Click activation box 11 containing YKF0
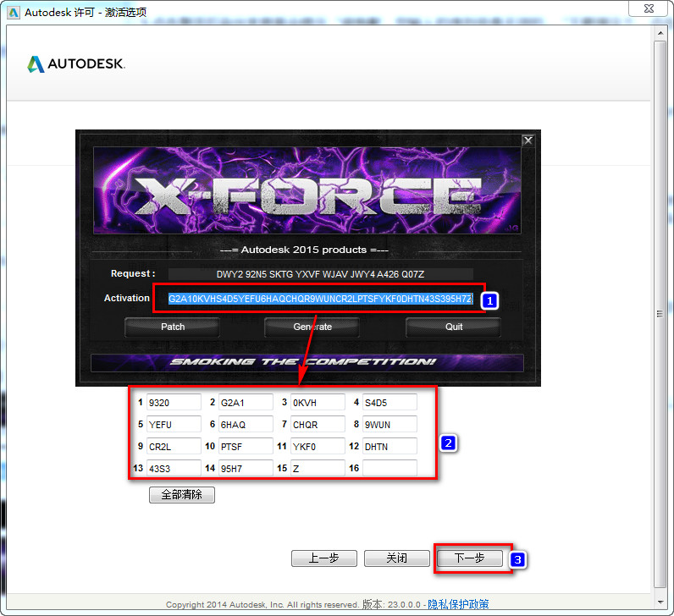The height and width of the screenshot is (616, 674). [318, 446]
